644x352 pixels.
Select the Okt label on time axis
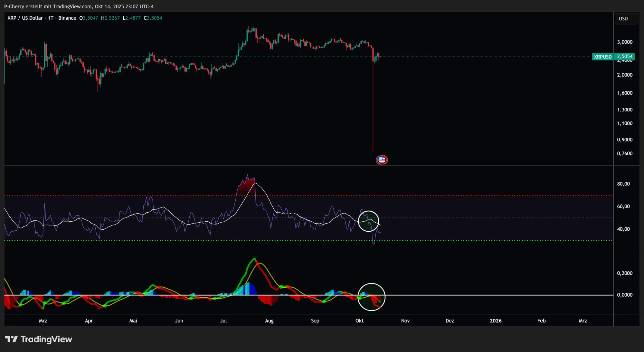click(359, 321)
